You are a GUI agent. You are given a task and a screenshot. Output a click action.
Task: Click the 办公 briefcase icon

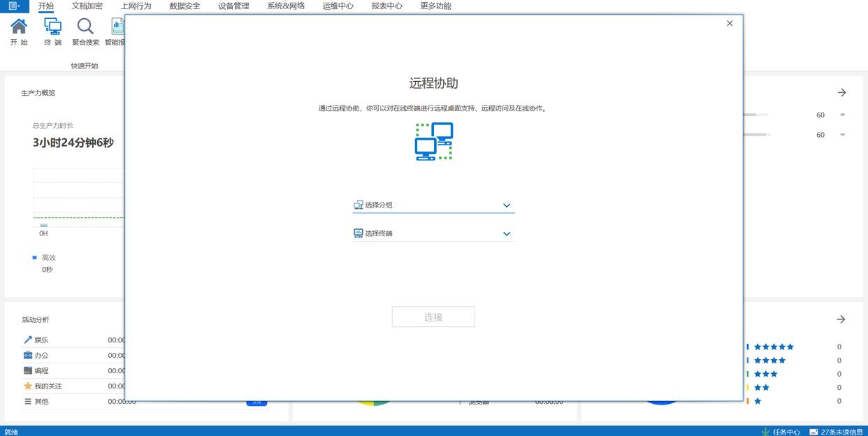pos(28,356)
